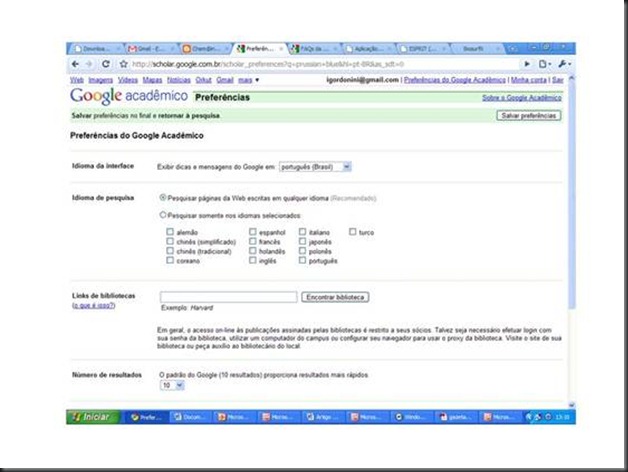Open the Vídeos link
This screenshot has width=628, height=472.
pyautogui.click(x=128, y=80)
